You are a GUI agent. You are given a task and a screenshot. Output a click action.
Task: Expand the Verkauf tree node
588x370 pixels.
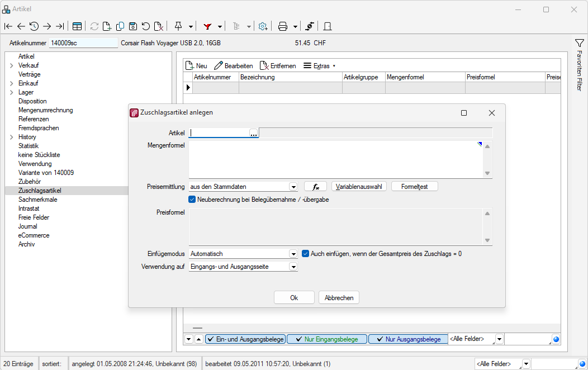[x=12, y=65]
